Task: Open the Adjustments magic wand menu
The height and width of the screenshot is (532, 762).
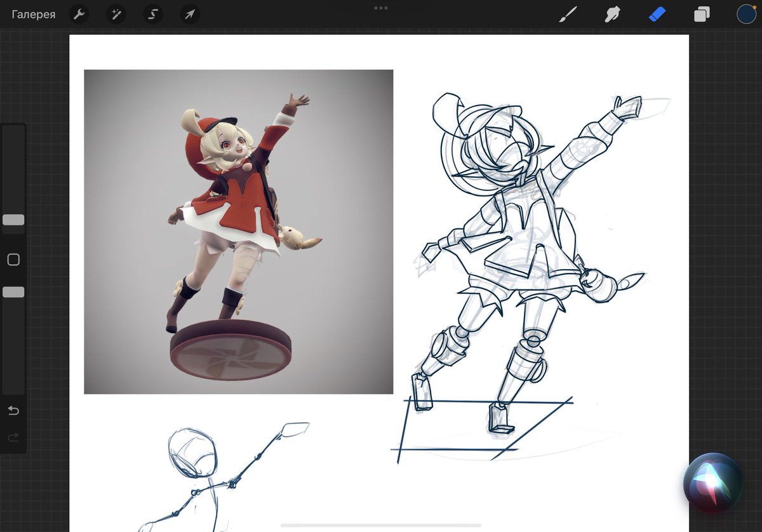Action: (116, 14)
